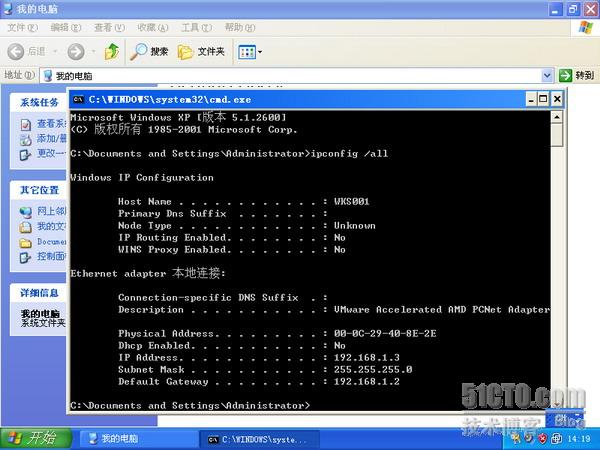This screenshot has height=450, width=600.
Task: Click the Forward arrow toolbar button
Action: coord(76,51)
